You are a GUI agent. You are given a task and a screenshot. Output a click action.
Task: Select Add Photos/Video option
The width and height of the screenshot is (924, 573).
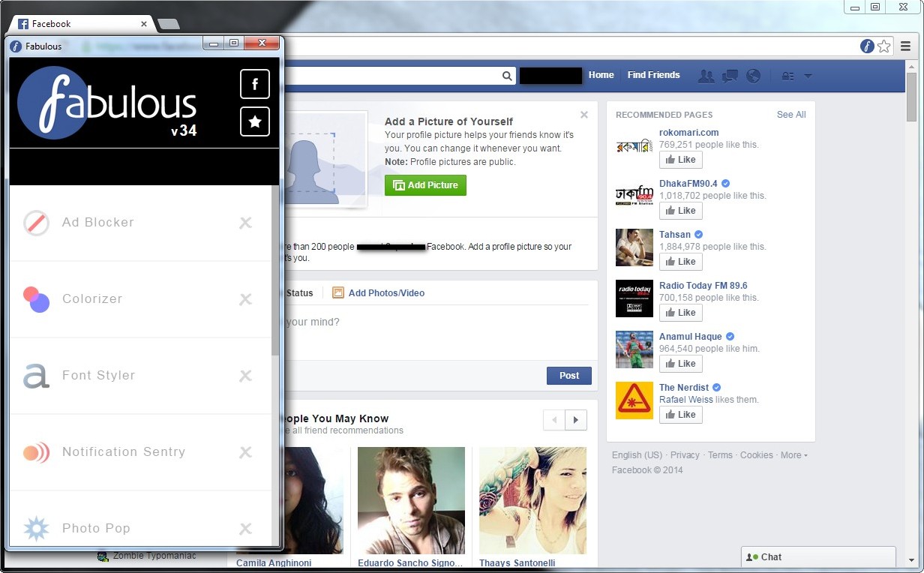coord(378,293)
